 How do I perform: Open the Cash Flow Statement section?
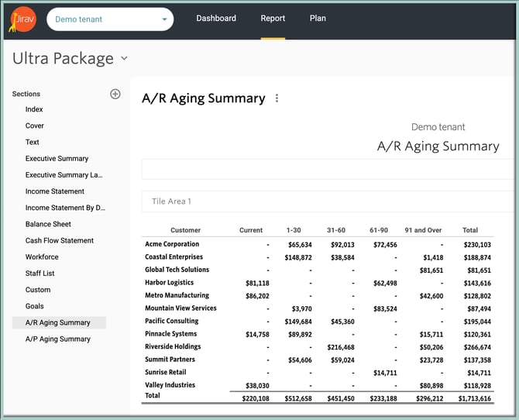[x=60, y=240]
